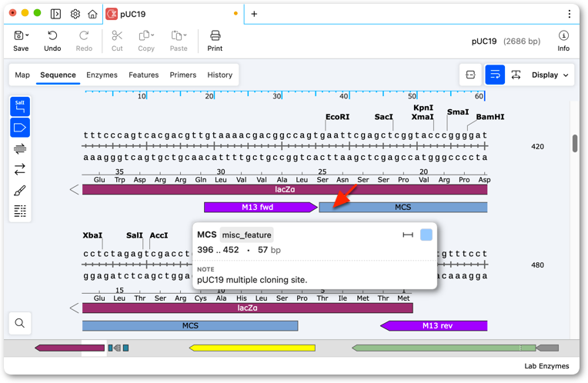Viewport: 588px width, 383px height.
Task: Select the Sequence tab
Action: click(x=58, y=75)
